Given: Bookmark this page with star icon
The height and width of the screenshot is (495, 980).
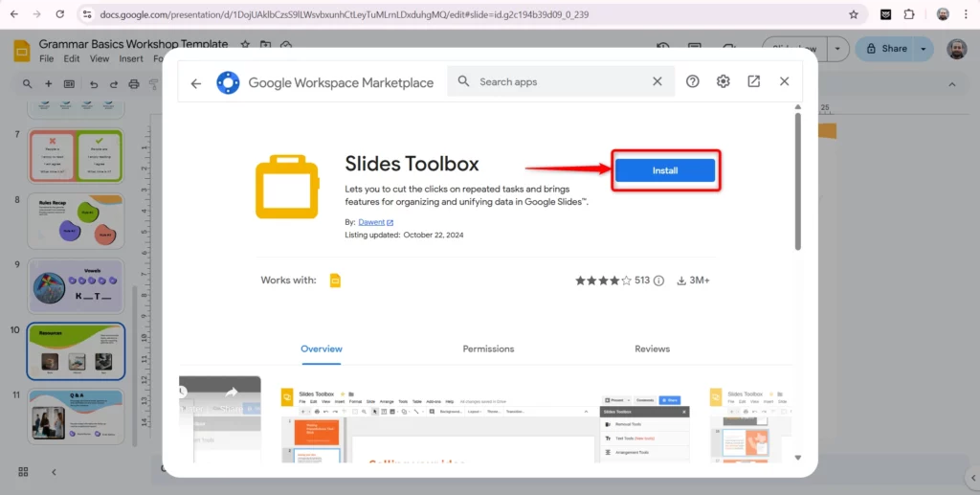Looking at the screenshot, I should click(854, 14).
